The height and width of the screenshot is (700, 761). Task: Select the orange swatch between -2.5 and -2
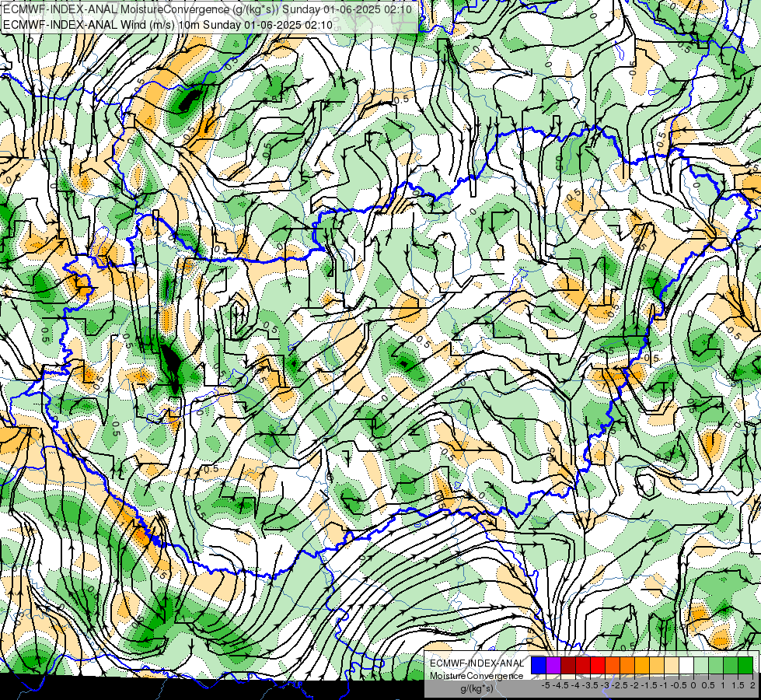click(x=627, y=666)
